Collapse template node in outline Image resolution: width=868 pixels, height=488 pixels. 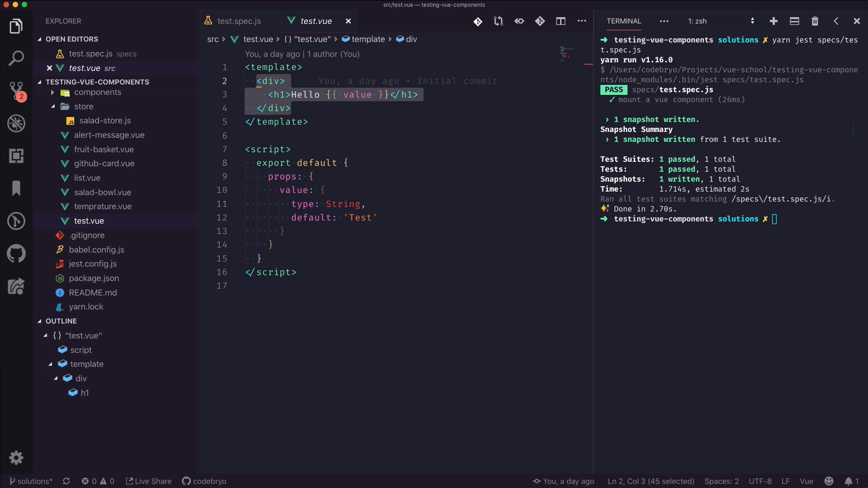pos(51,364)
